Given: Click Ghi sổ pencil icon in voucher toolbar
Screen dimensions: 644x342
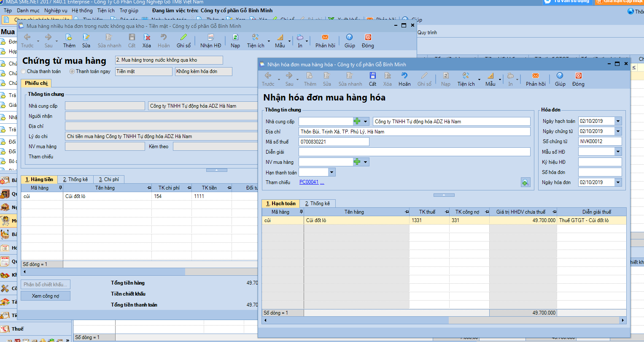Looking at the screenshot, I should (x=183, y=41).
